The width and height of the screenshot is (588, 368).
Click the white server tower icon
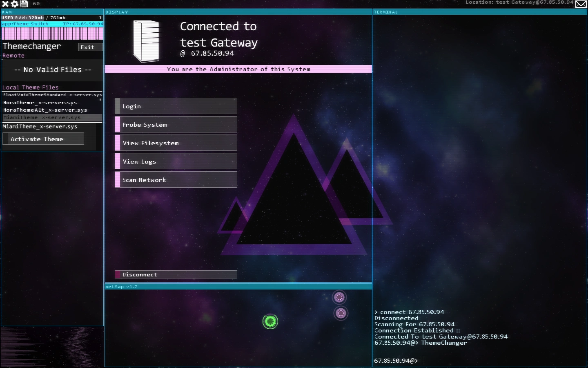[x=146, y=41]
